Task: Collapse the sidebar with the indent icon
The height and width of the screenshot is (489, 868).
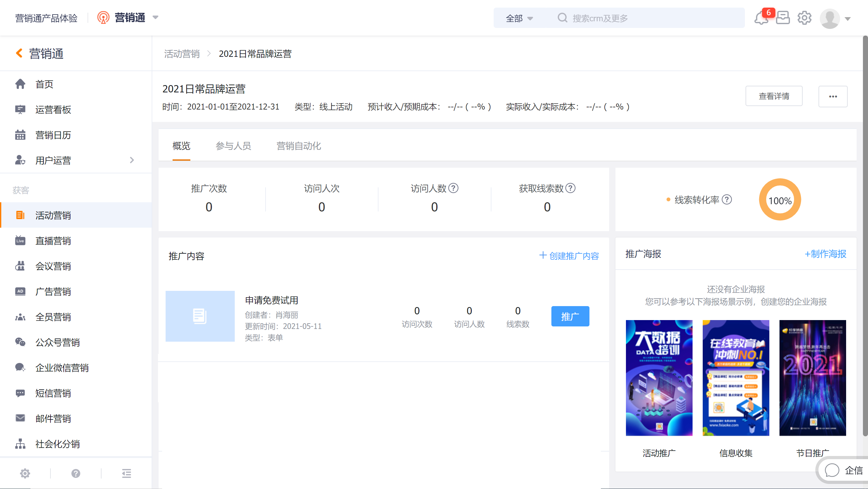Action: pos(127,473)
